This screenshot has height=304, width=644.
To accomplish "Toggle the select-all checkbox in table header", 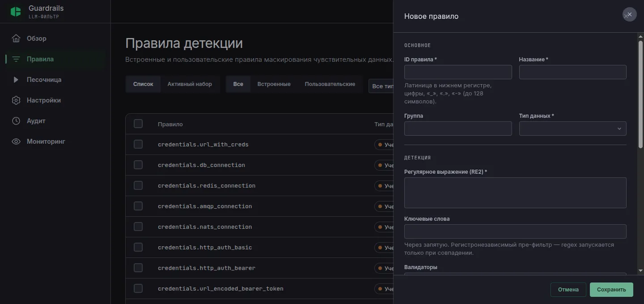I will 138,124.
